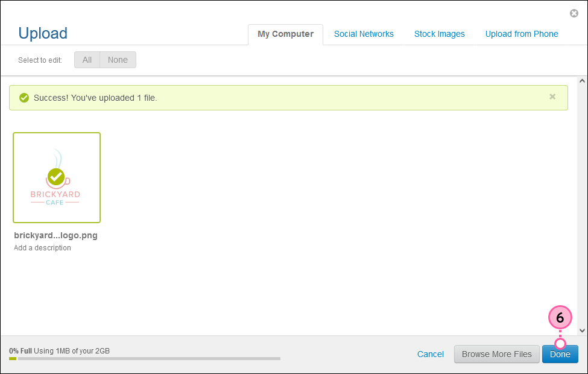The image size is (588, 374).
Task: Select the Brickyard Cafe logo thumbnail
Action: point(57,177)
